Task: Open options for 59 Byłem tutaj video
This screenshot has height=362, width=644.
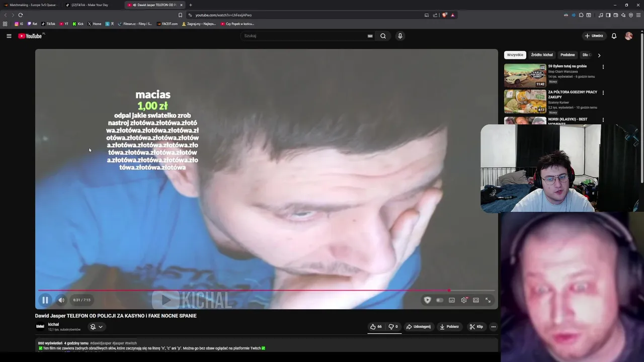Action: click(x=603, y=66)
